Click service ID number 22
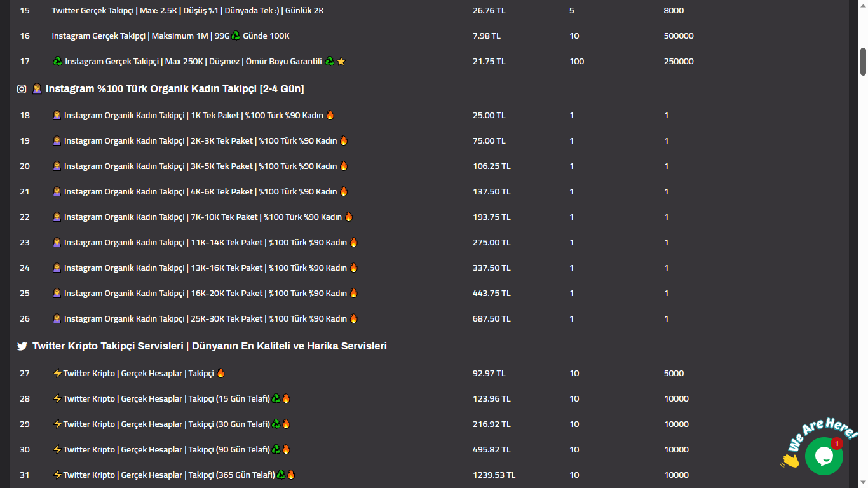The height and width of the screenshot is (488, 868). pos(25,217)
